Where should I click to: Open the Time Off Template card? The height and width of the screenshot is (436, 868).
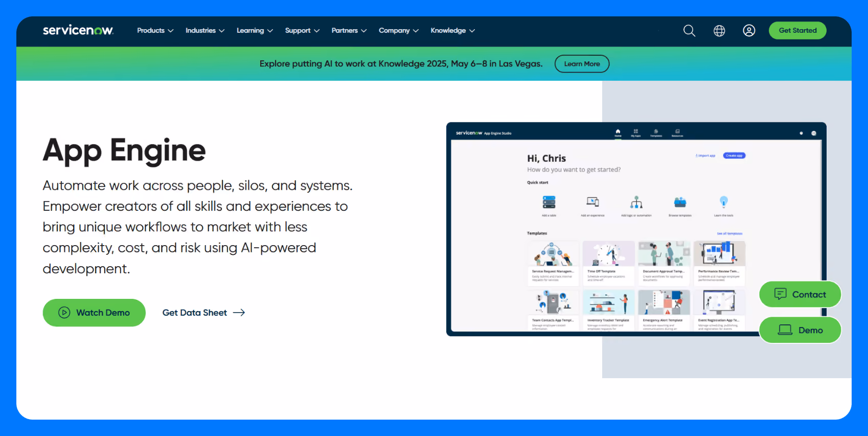[x=608, y=263]
